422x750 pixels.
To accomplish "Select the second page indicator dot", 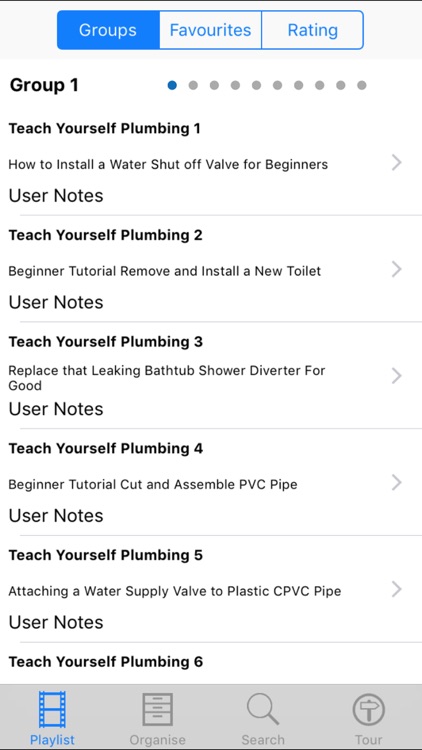I will tap(193, 85).
